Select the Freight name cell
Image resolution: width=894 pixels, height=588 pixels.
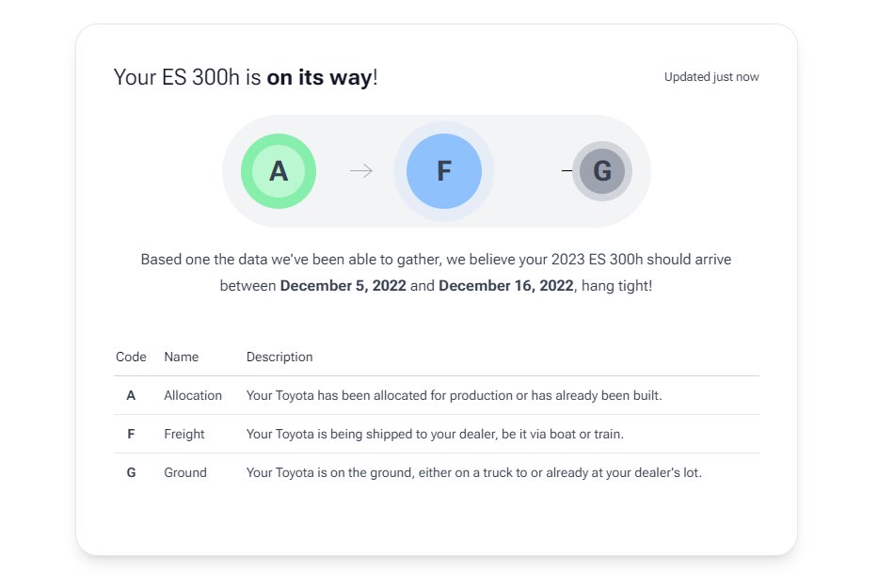click(184, 434)
